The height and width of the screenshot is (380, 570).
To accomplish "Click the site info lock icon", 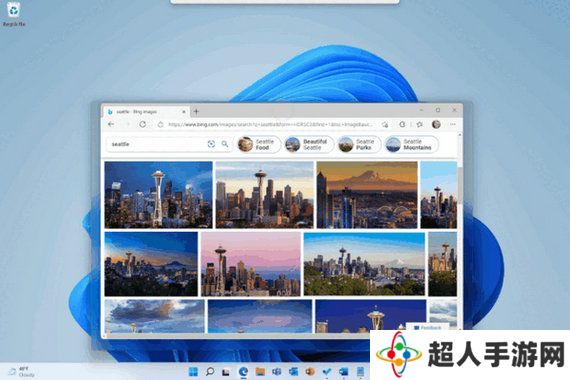I will click(160, 124).
